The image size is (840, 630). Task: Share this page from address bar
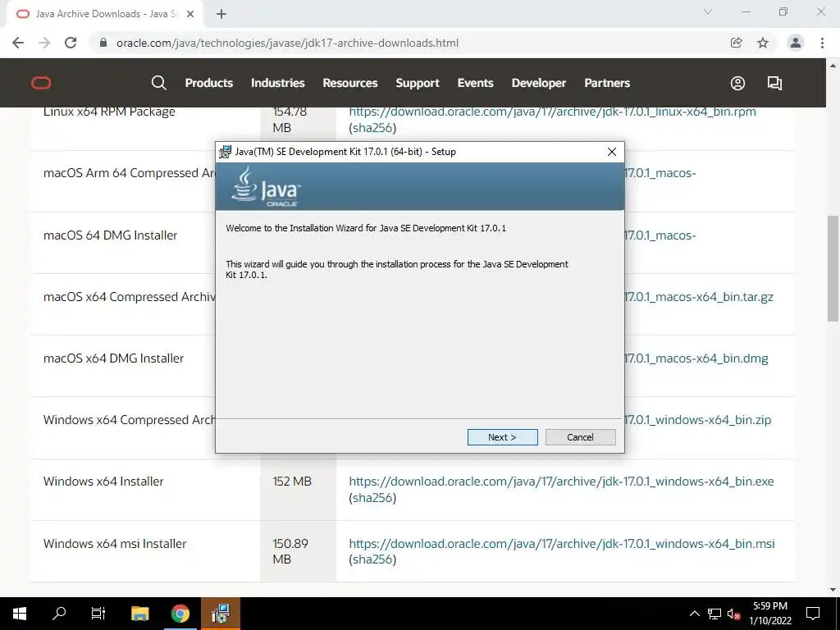(x=737, y=43)
